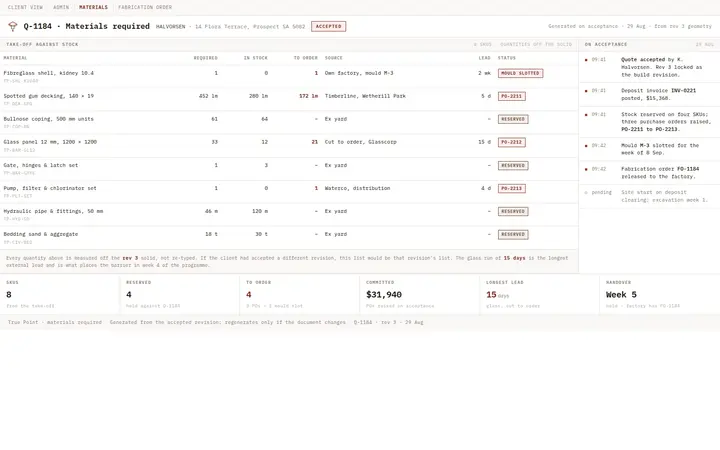Click 'Cut to order, Glasscorp' source cell
The image size is (720, 450).
tap(360, 142)
